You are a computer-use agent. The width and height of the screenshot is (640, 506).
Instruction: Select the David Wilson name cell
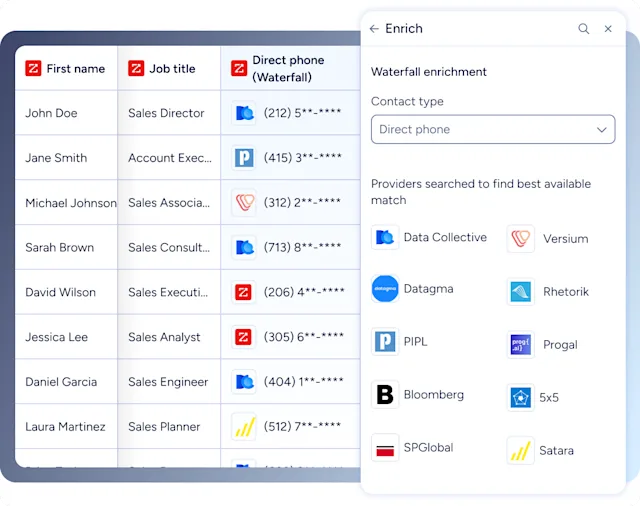click(66, 292)
